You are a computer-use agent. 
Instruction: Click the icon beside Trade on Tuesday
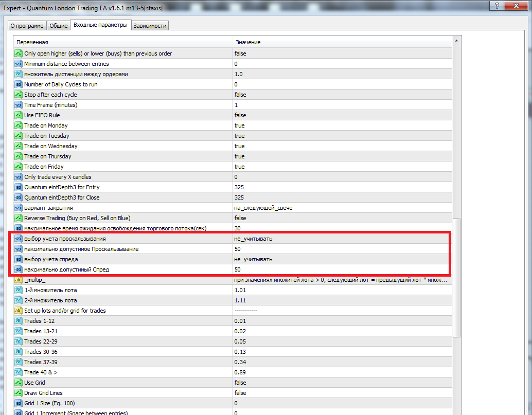tap(19, 136)
